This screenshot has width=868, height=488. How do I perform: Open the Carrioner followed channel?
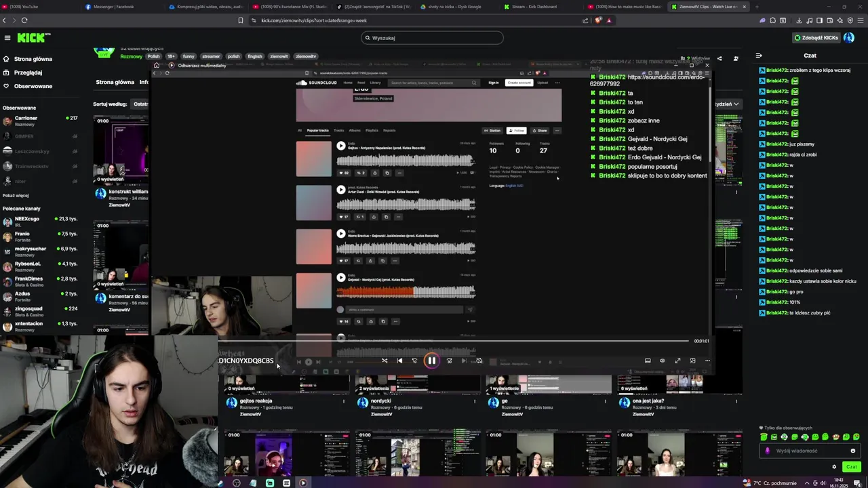point(41,121)
